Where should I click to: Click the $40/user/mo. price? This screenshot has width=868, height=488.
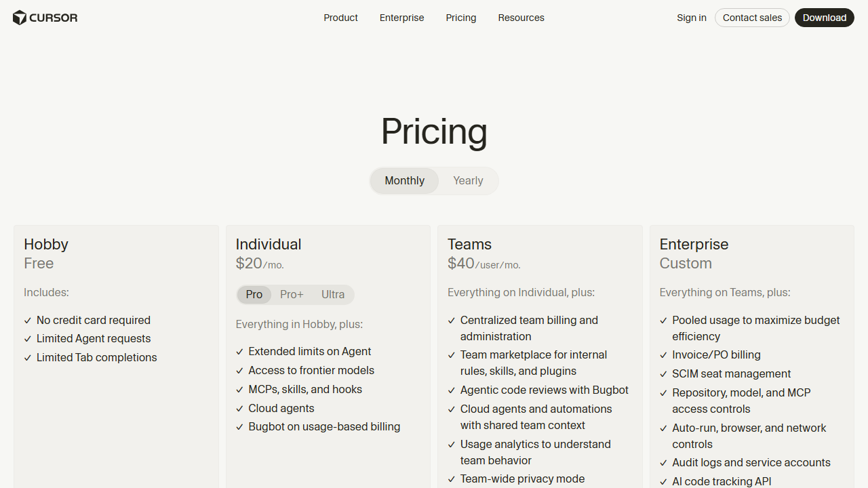[484, 264]
